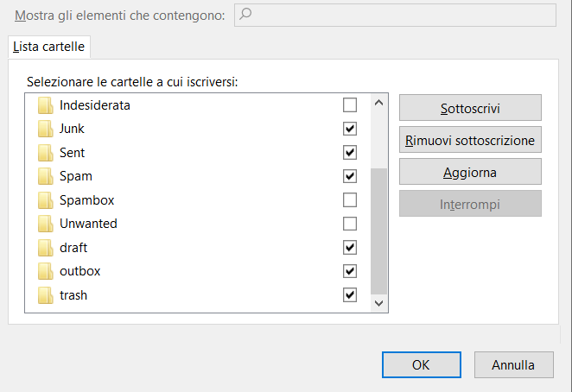The height and width of the screenshot is (392, 572).
Task: Check the Spambox folder checkbox
Action: [350, 199]
